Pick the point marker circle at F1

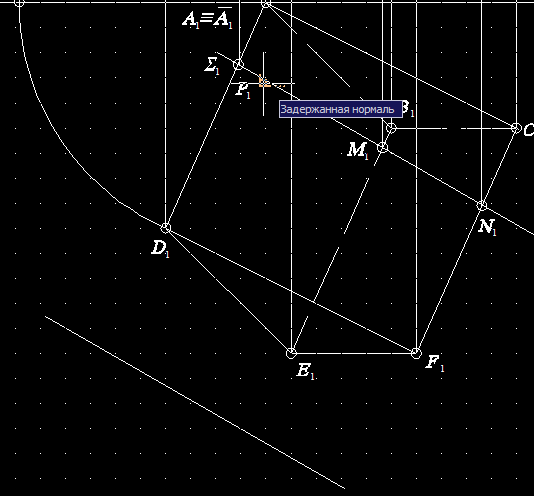(416, 353)
